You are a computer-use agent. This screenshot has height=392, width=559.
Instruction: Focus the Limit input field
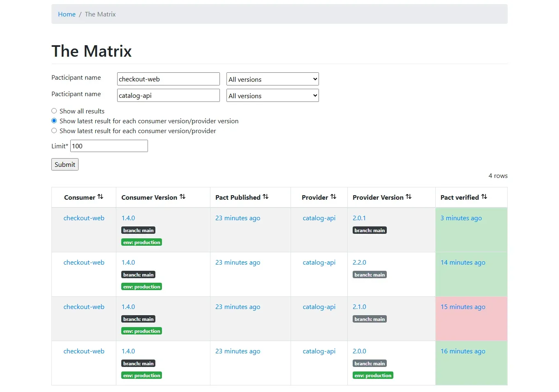(x=109, y=146)
